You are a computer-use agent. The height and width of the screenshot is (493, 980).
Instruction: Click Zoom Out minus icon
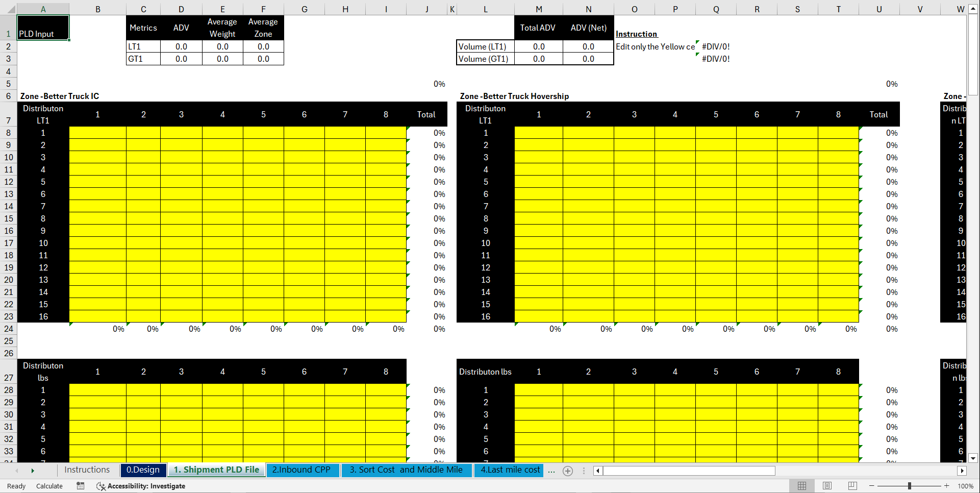[x=872, y=486]
